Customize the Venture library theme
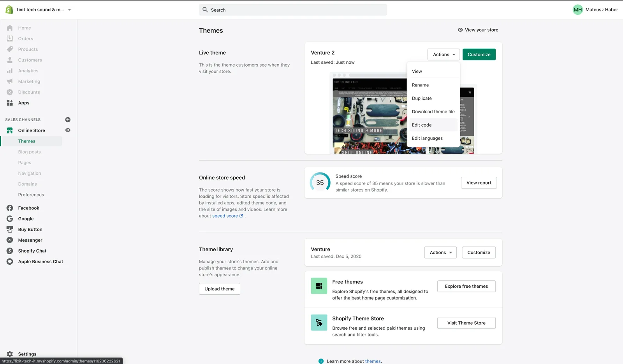This screenshot has width=623, height=364. (x=479, y=253)
